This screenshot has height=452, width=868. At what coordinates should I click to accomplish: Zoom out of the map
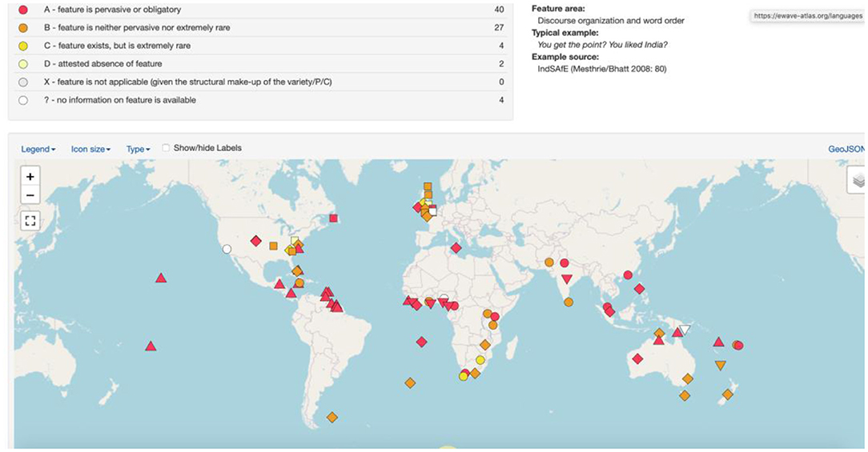click(30, 195)
